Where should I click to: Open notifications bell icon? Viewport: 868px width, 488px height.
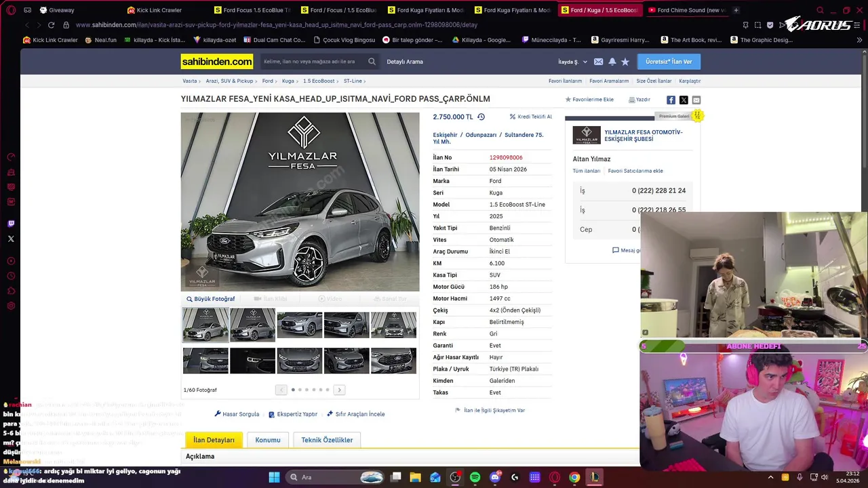tap(612, 62)
